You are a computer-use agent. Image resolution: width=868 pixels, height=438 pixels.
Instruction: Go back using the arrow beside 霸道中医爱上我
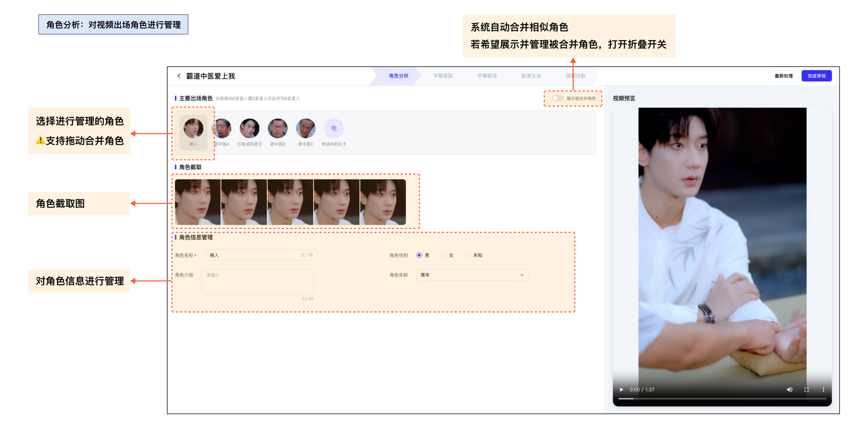click(179, 76)
